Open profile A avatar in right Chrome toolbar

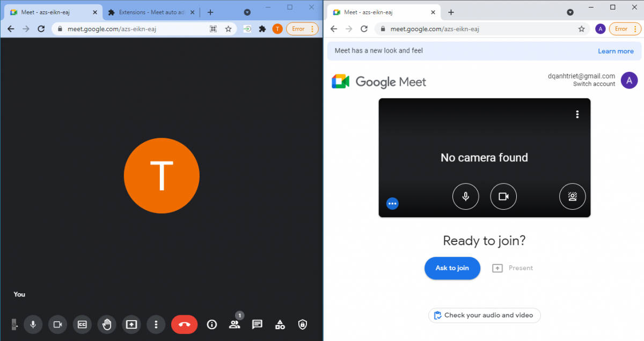point(601,29)
